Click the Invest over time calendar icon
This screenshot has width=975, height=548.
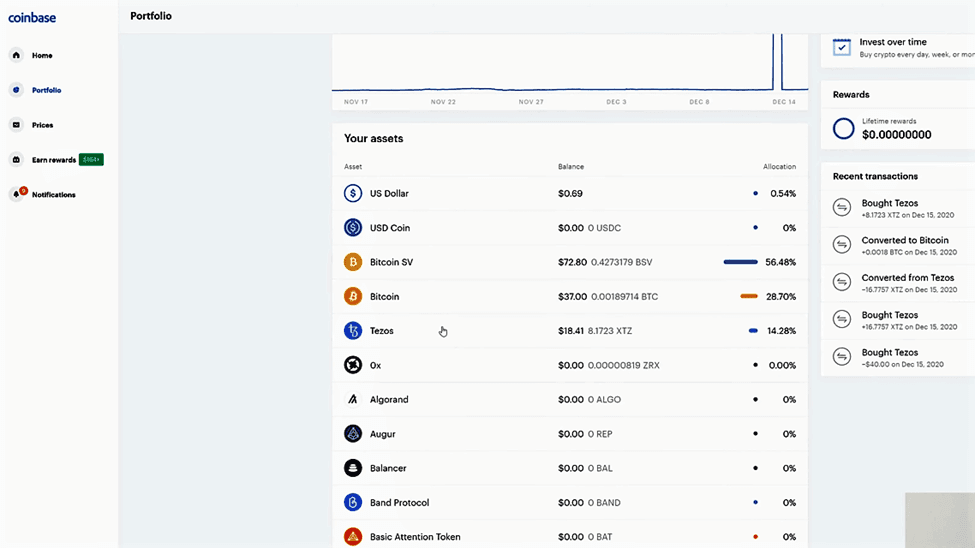click(842, 47)
